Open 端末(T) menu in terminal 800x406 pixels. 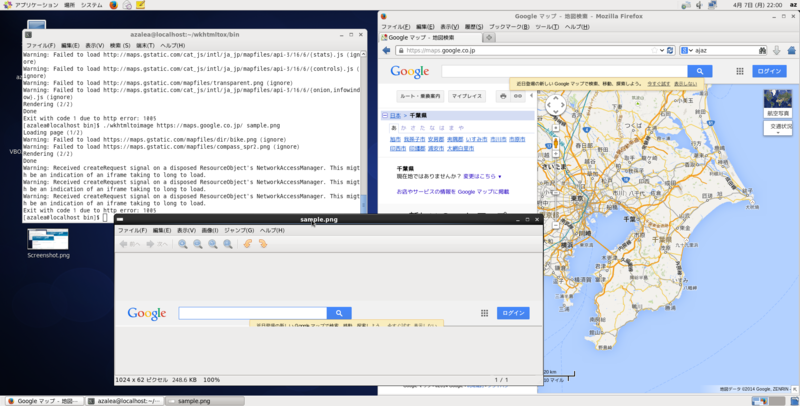coord(145,45)
